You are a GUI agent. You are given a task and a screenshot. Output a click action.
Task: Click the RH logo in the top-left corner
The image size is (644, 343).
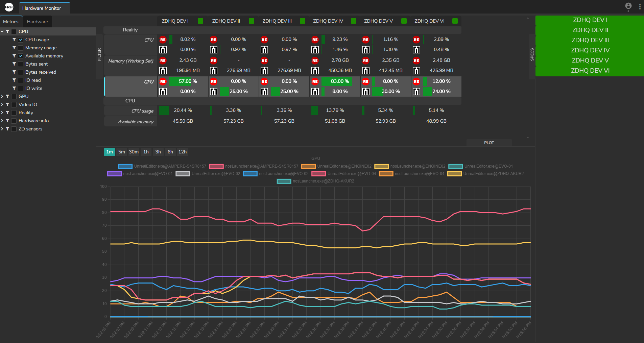(x=9, y=7)
